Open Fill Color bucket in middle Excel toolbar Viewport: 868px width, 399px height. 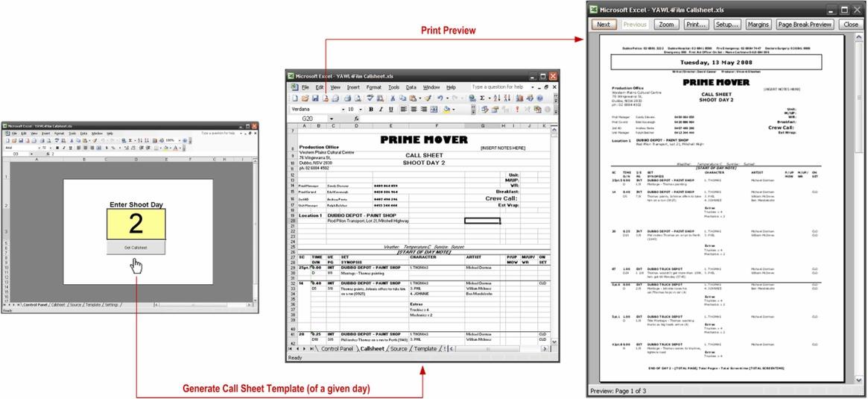(447, 110)
